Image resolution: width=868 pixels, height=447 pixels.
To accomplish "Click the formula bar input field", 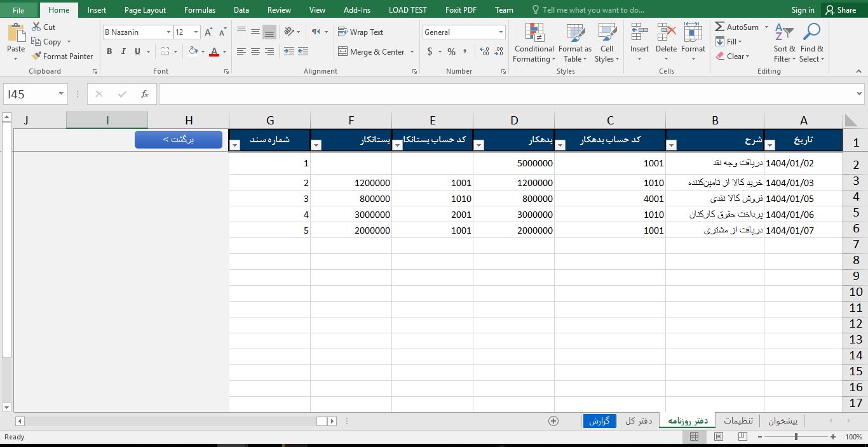I will pyautogui.click(x=506, y=94).
